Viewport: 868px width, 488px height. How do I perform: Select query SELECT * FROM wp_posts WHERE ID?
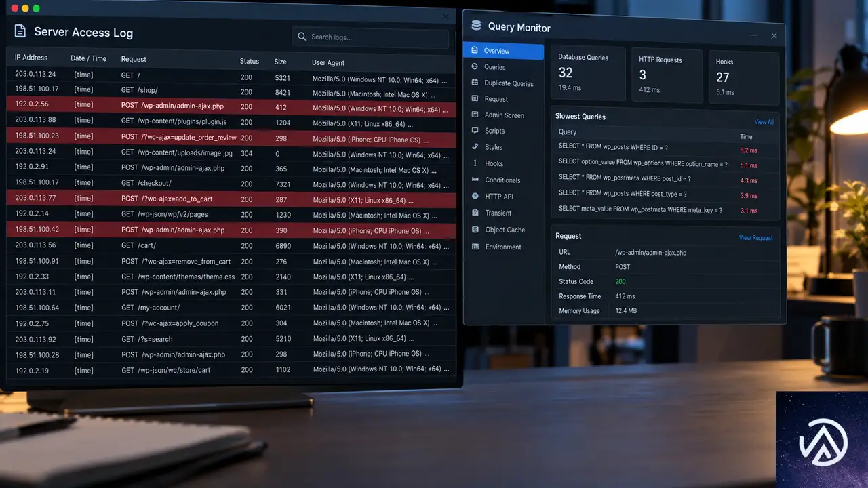click(613, 147)
